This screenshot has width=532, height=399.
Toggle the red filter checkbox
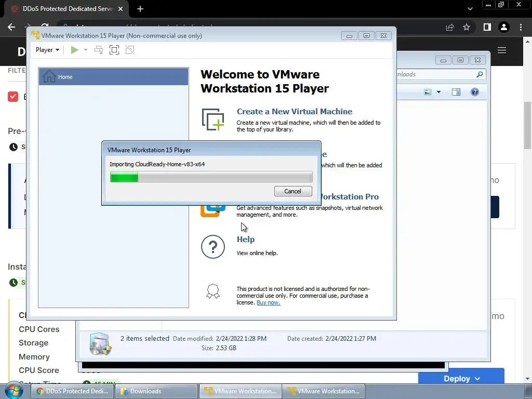(13, 97)
